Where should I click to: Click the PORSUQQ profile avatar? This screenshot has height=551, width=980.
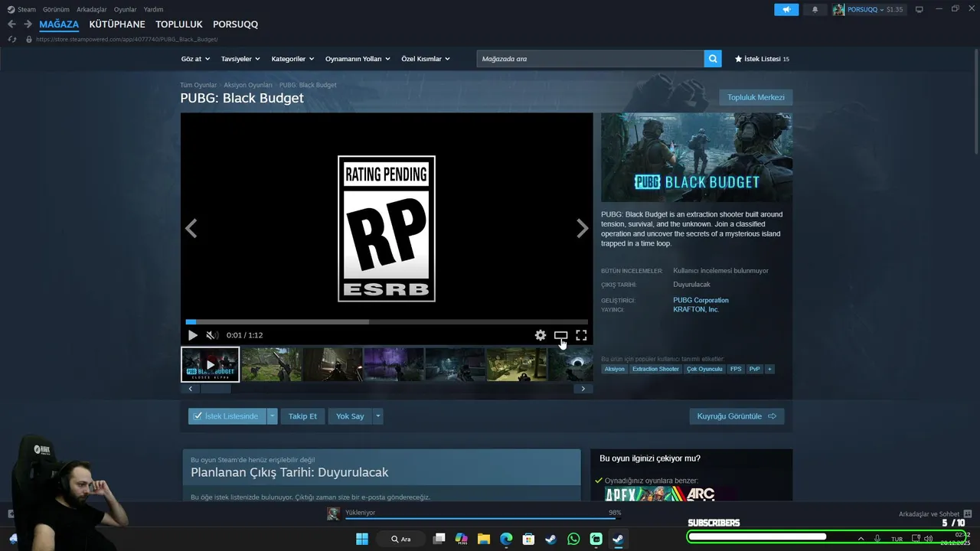(x=838, y=9)
